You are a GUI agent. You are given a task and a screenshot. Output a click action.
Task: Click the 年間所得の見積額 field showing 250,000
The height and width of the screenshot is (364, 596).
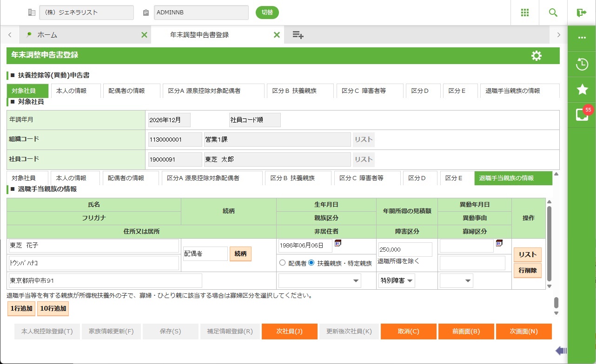click(405, 249)
